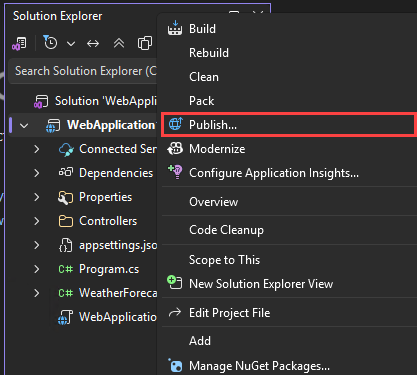Viewport: 417px width, 375px height.
Task: Select the Connected Services tree row
Action: [83, 149]
